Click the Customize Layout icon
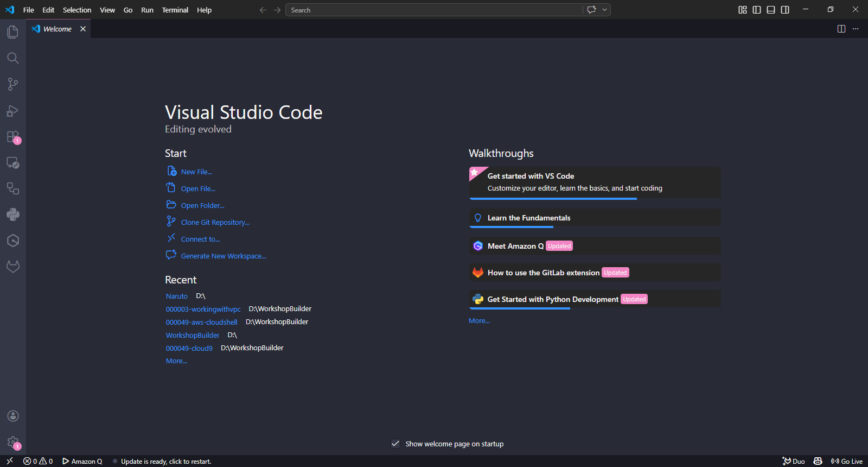 pos(743,10)
